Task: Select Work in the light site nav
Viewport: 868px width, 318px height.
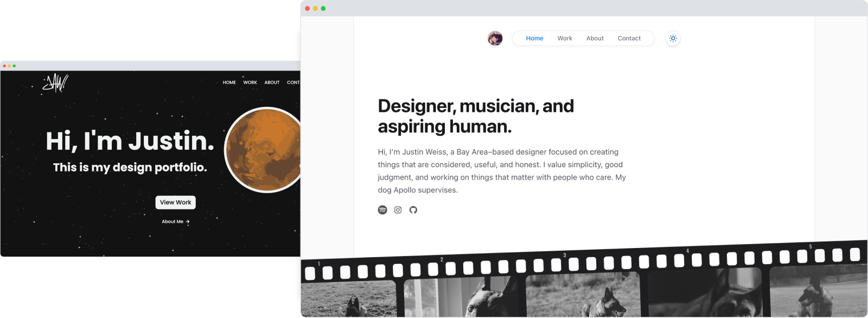Action: (565, 39)
